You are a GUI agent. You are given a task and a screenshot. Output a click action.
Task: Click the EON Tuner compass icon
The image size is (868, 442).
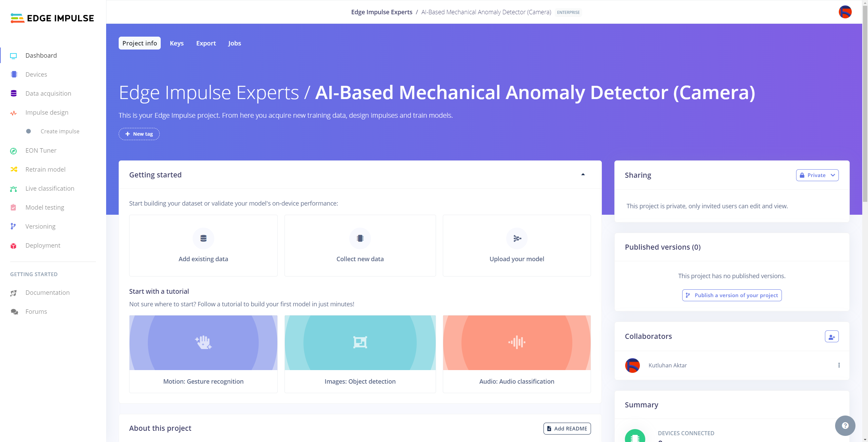(14, 151)
